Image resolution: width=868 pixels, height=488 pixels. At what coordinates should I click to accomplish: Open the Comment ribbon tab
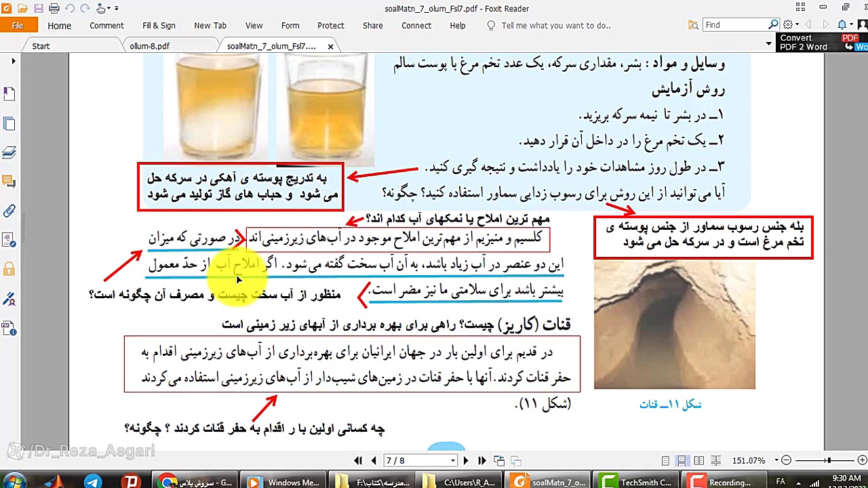pyautogui.click(x=106, y=26)
